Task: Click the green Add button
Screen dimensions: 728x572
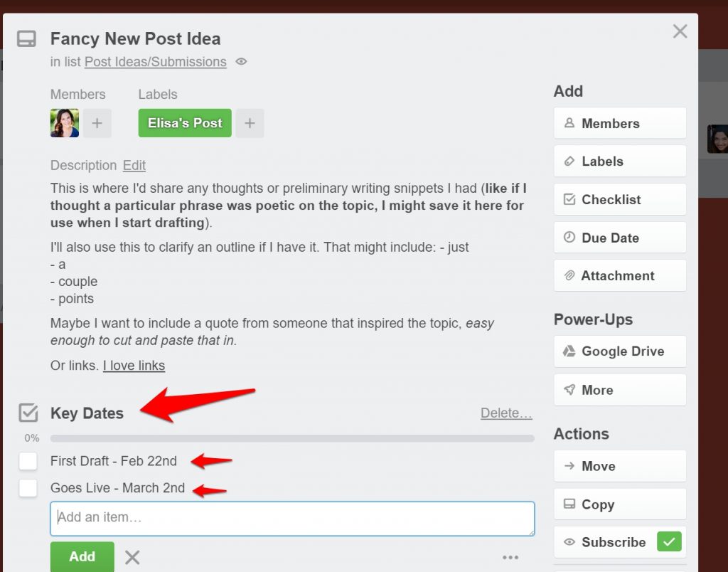Action: pyautogui.click(x=82, y=556)
